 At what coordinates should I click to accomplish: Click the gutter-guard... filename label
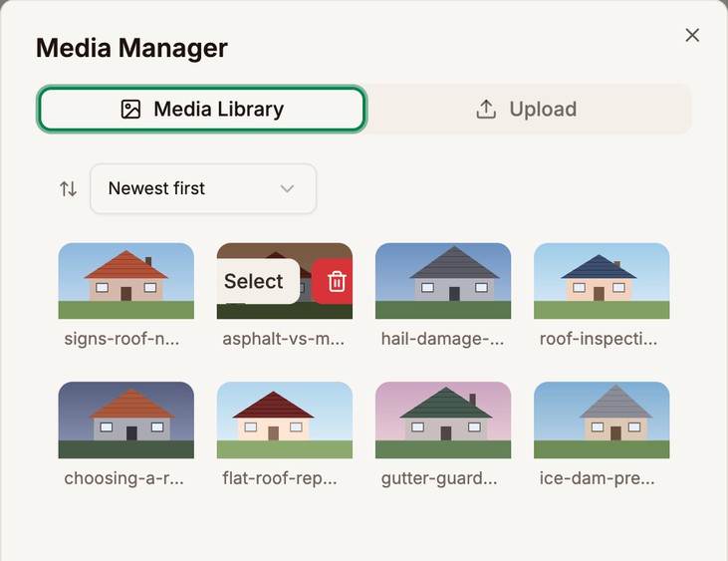(x=439, y=478)
